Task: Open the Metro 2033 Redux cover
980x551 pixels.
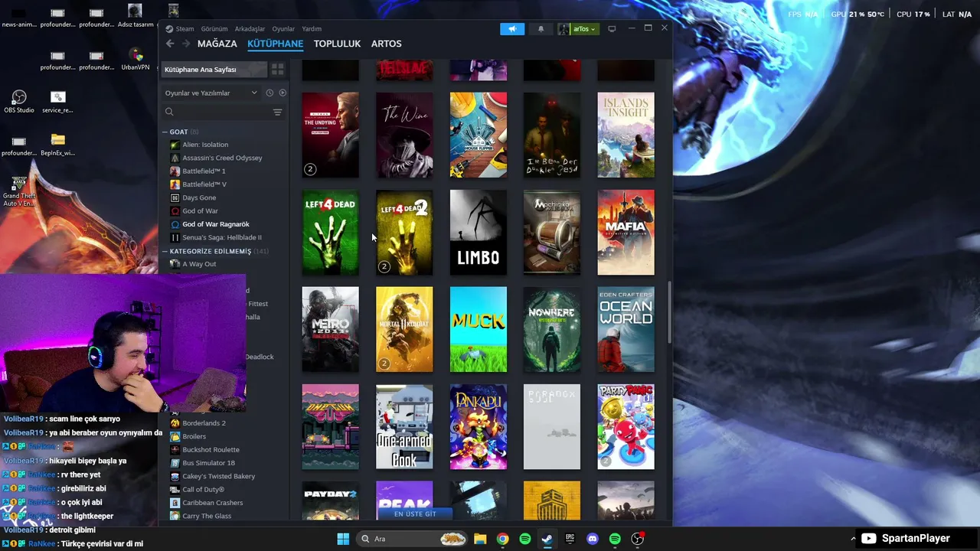Action: pos(330,330)
